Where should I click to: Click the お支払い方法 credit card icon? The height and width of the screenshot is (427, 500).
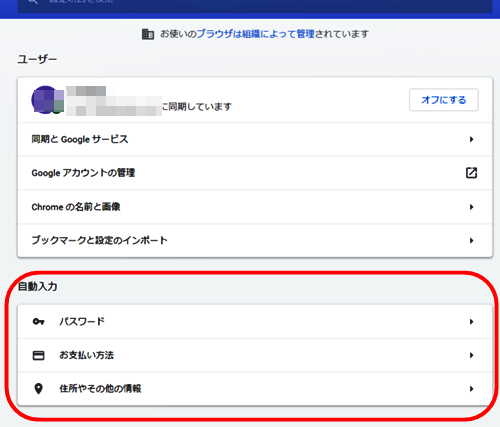pyautogui.click(x=38, y=355)
